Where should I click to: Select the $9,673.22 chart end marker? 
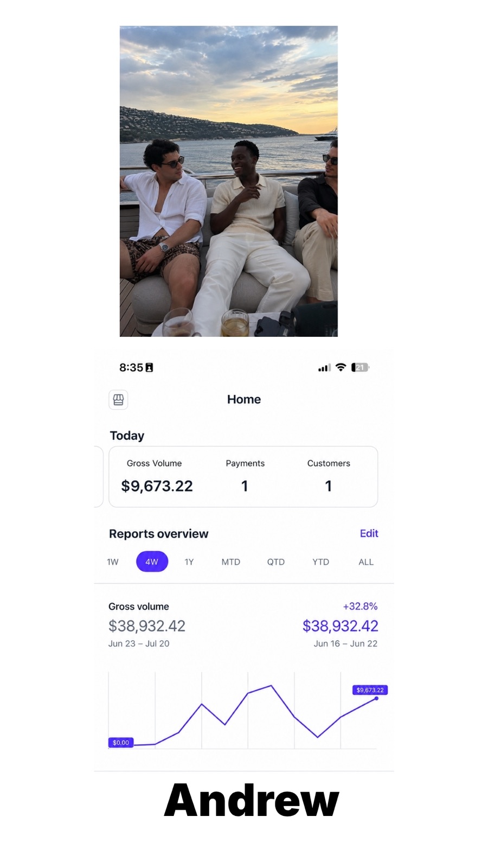(370, 690)
